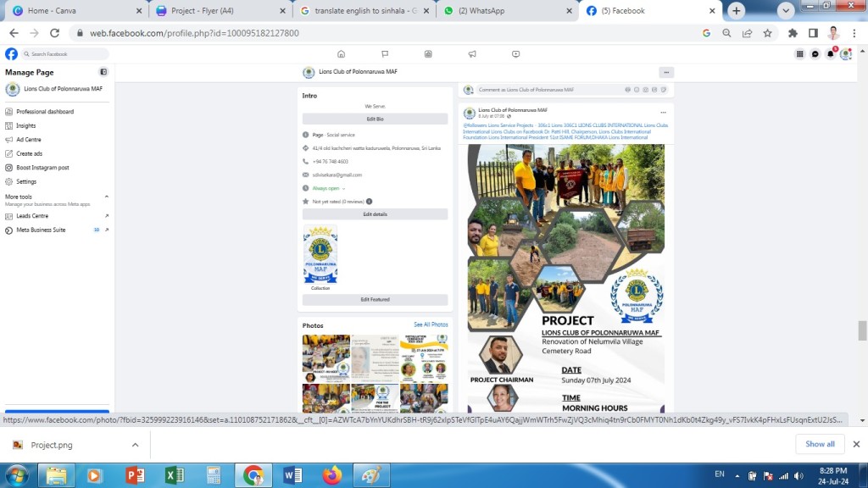
Task: Open Chrome extensions puzzle icon
Action: (793, 33)
